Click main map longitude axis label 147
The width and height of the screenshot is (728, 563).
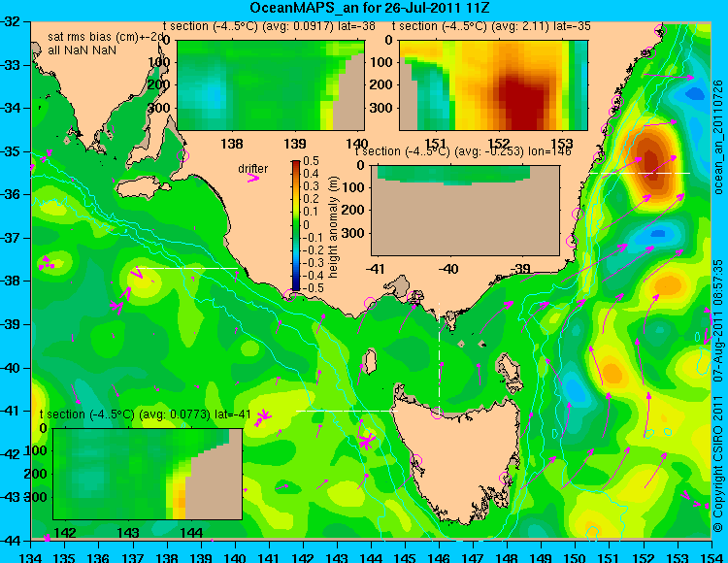click(473, 557)
